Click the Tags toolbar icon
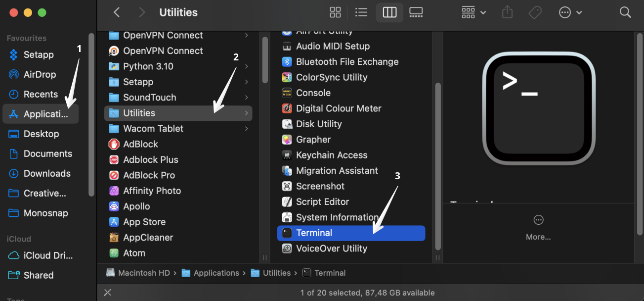This screenshot has width=644, height=301. [535, 12]
